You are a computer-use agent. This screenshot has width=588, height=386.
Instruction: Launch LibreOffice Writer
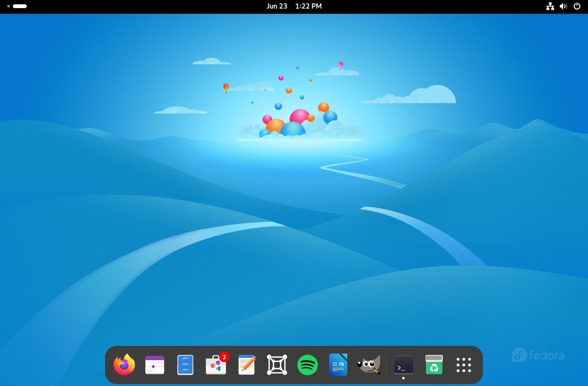point(338,365)
